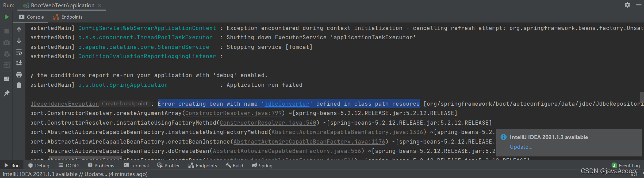Screen dimensions: 644x178
Task: Open the Terminal tool window
Action: (136, 166)
